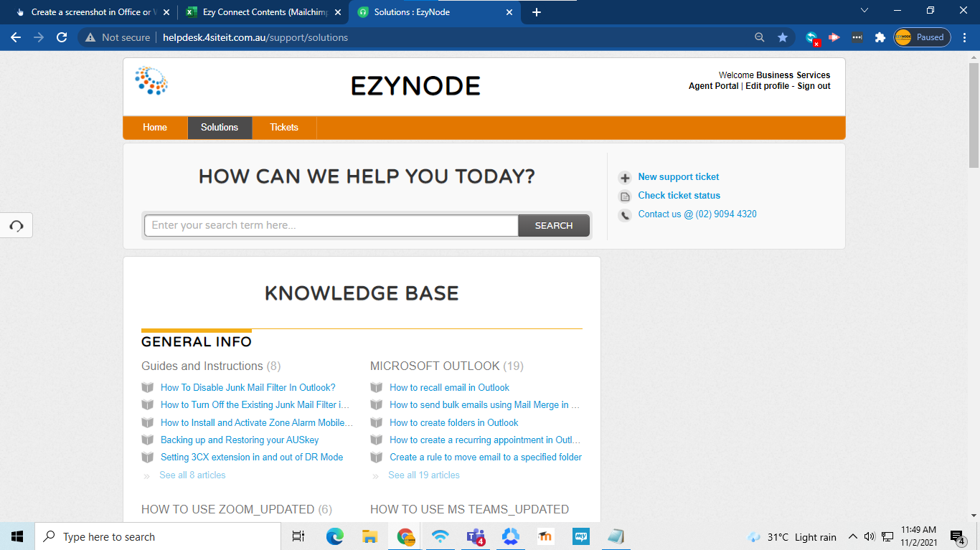980x550 pixels.
Task: Click the zoom magnifier icon in address bar
Action: [x=760, y=37]
